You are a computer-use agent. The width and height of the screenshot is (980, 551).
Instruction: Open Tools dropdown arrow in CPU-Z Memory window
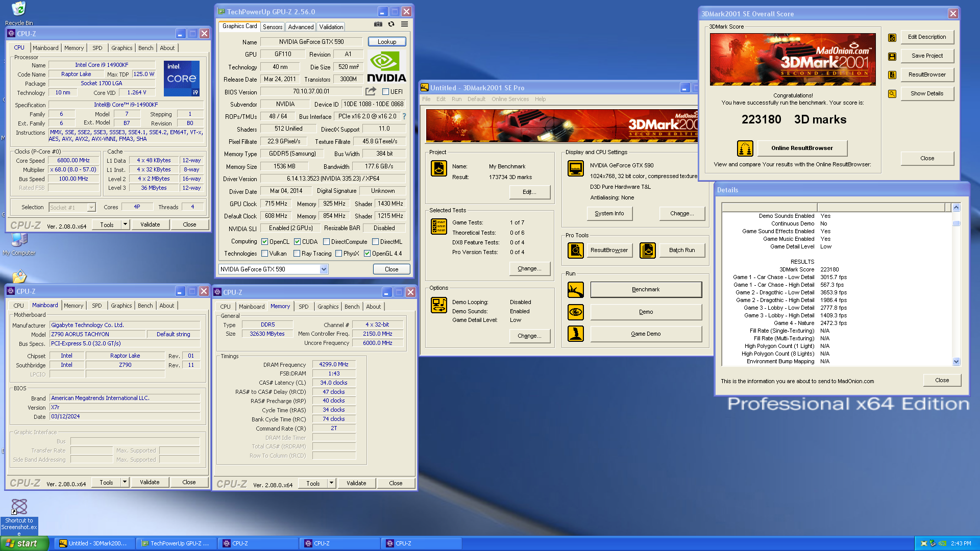(x=331, y=483)
